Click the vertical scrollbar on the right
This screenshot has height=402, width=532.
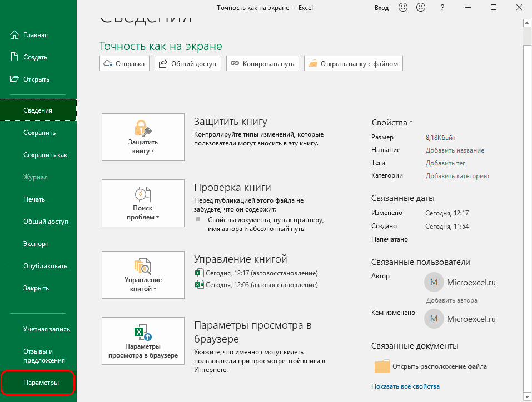tap(526, 167)
